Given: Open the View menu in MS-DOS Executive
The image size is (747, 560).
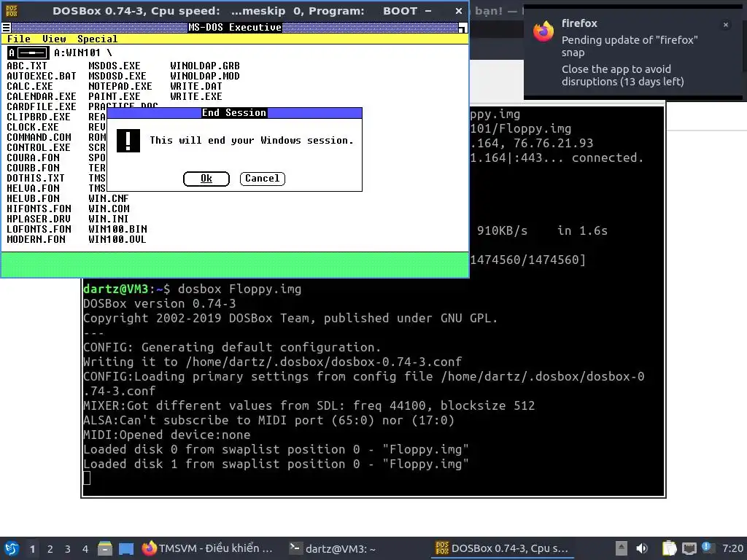Looking at the screenshot, I should pos(54,39).
